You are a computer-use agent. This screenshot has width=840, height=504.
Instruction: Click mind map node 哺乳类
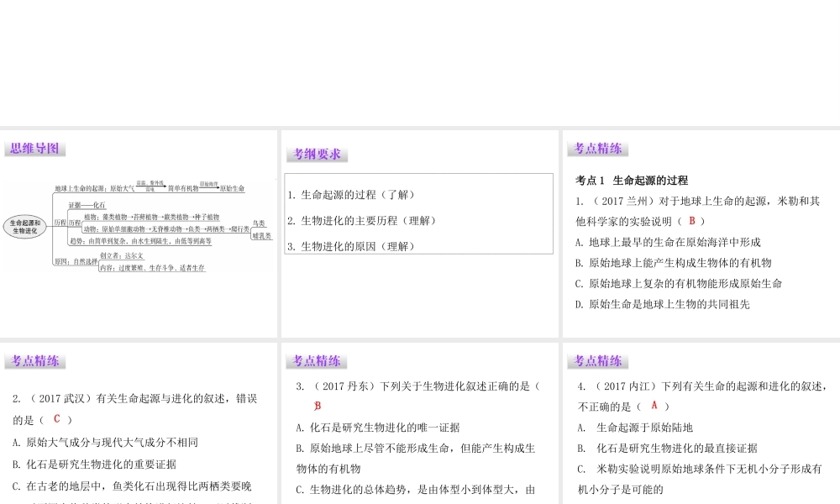(x=262, y=236)
